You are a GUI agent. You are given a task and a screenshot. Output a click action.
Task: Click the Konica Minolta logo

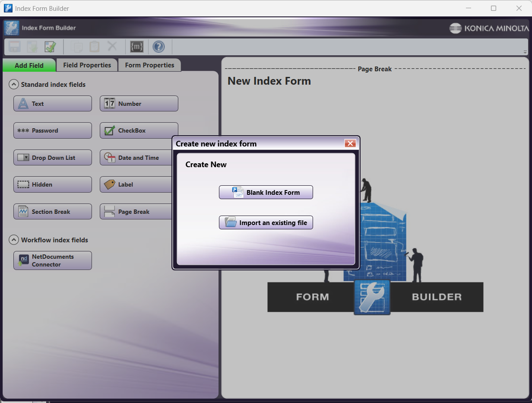(489, 29)
